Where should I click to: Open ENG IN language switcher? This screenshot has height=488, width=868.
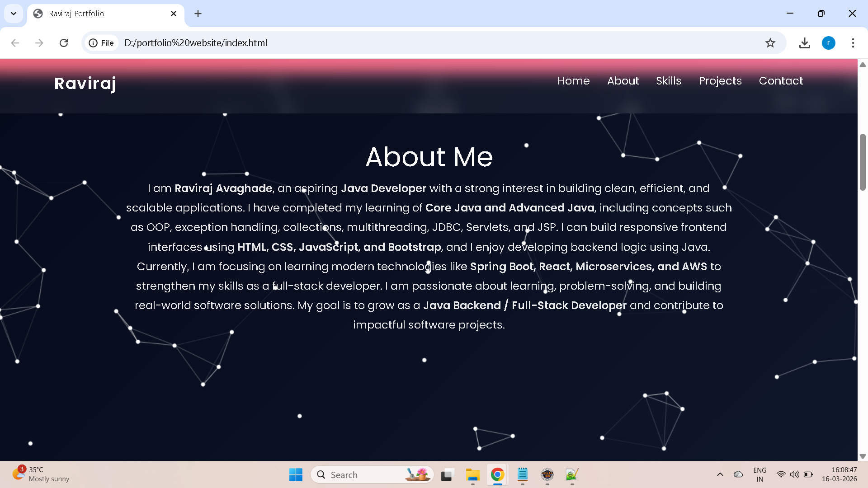759,474
